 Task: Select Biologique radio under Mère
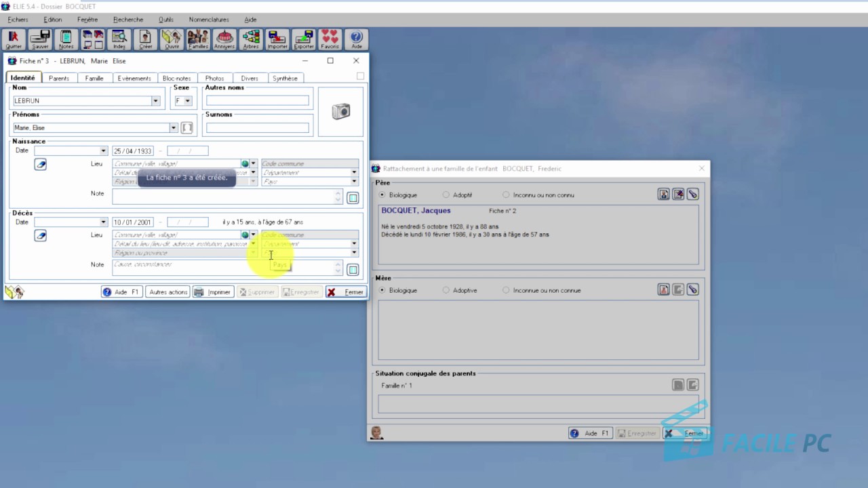point(382,290)
